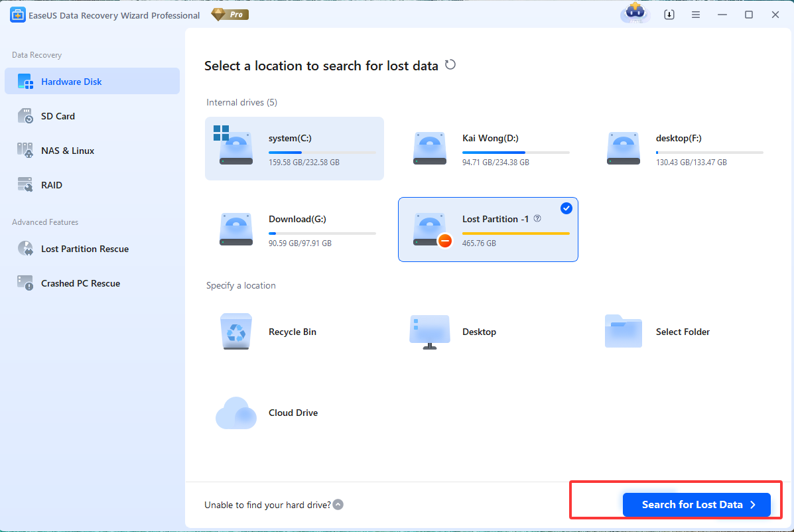Open the download icon in title bar
794x532 pixels.
coord(669,15)
